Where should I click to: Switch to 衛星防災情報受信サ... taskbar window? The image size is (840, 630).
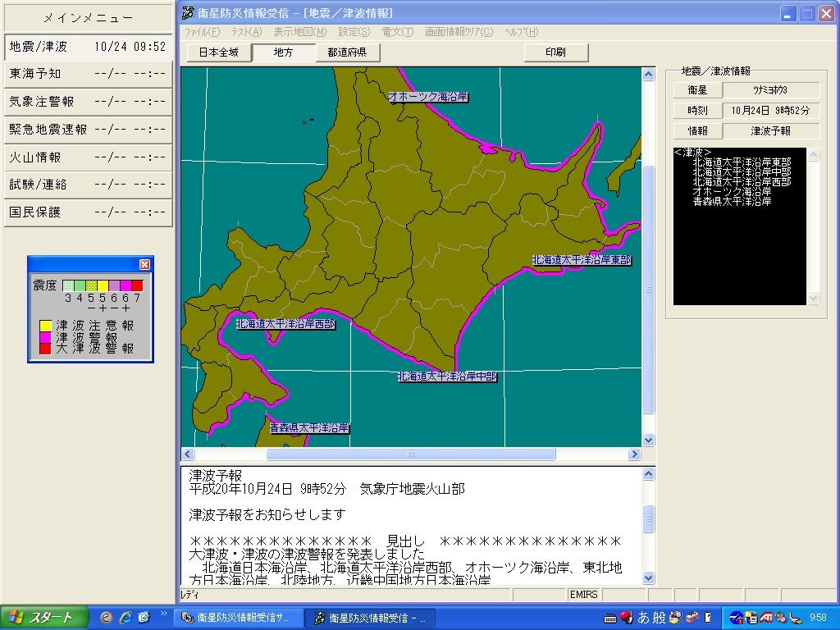tap(238, 618)
